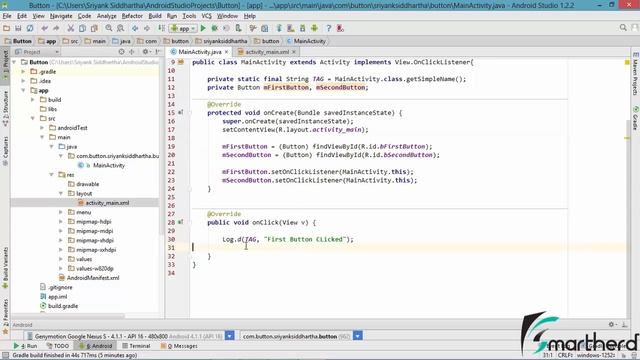
Task: Expand the .gradle folder node
Action: click(24, 71)
